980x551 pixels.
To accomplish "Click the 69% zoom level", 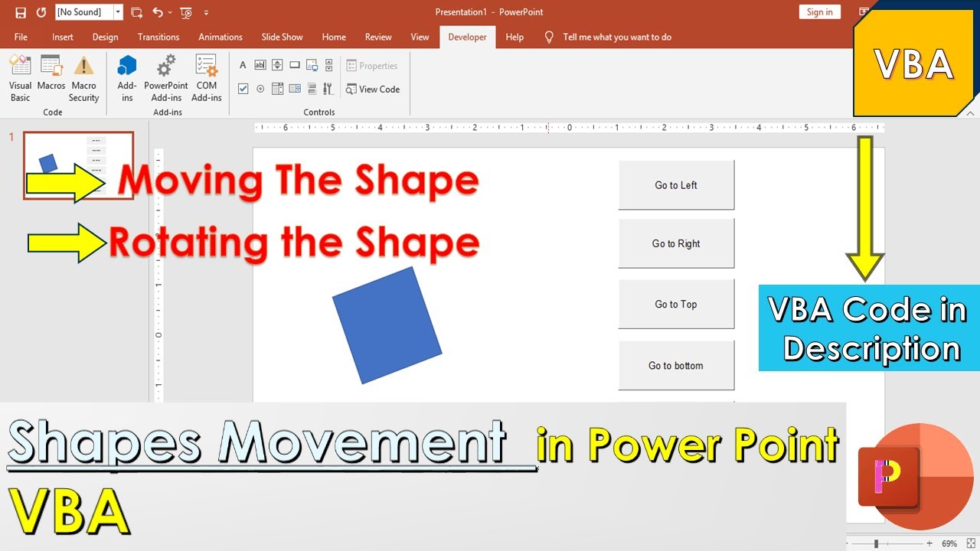I will click(949, 543).
